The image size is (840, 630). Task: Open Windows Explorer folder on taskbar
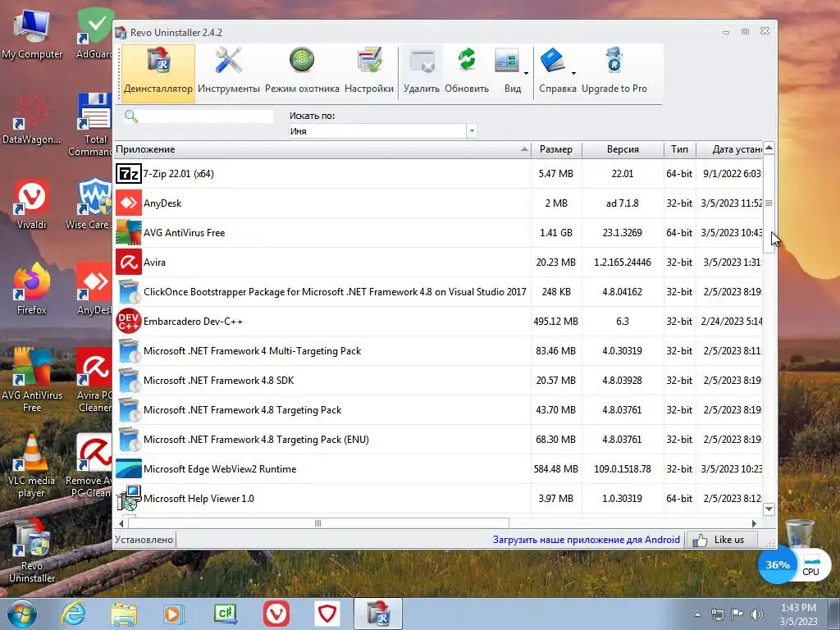(124, 614)
